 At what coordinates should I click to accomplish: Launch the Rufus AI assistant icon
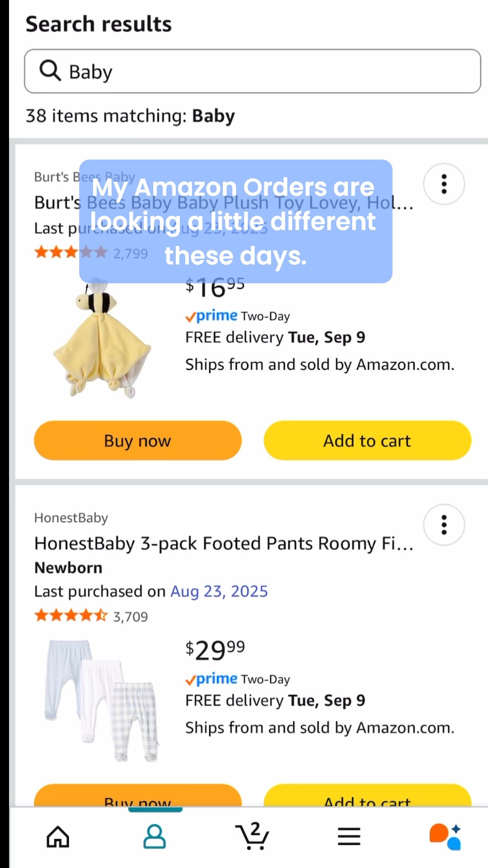coord(444,836)
